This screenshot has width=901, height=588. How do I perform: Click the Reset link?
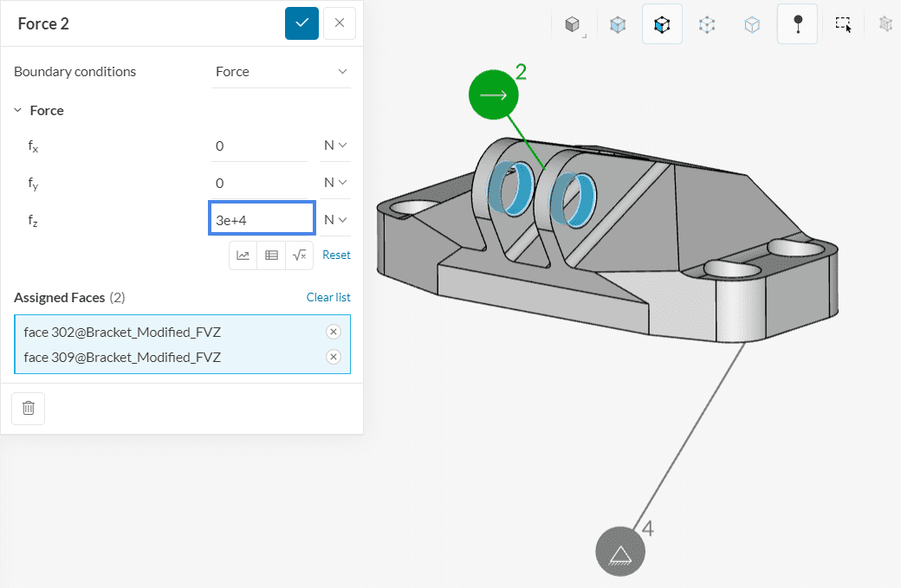click(x=336, y=255)
